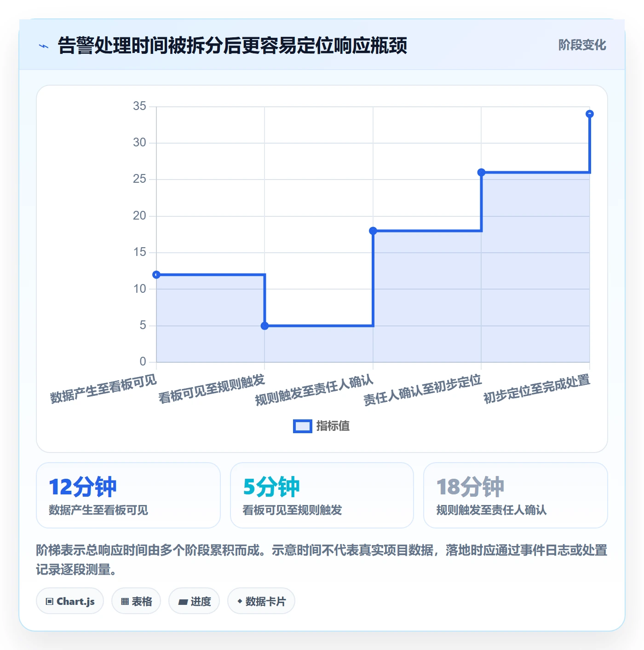
Task: Click the chart data point at value 26
Action: (481, 172)
